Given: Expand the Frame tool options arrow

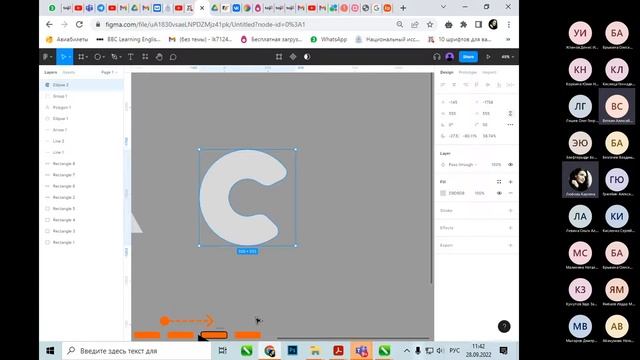Looking at the screenshot, I should pyautogui.click(x=87, y=57).
